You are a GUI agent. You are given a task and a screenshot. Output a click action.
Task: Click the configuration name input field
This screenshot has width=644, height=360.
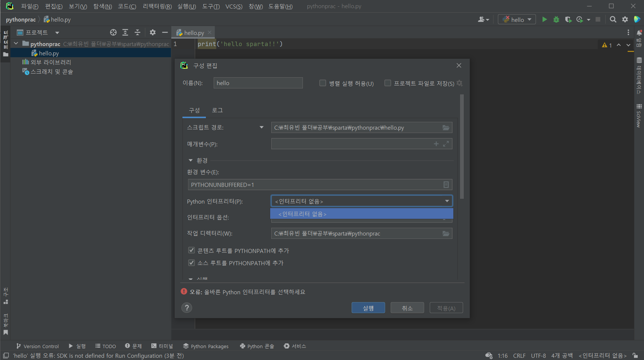click(x=258, y=83)
